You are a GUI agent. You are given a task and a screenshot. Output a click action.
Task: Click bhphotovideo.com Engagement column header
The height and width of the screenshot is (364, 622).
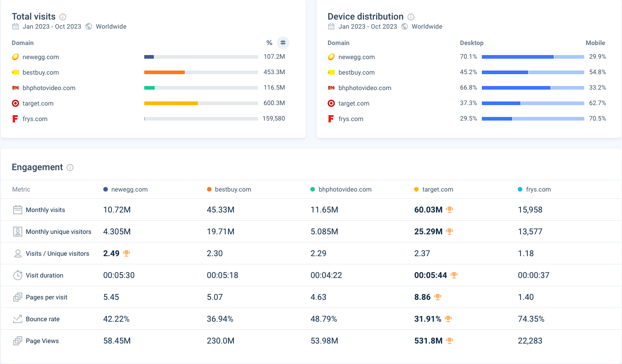click(x=341, y=189)
